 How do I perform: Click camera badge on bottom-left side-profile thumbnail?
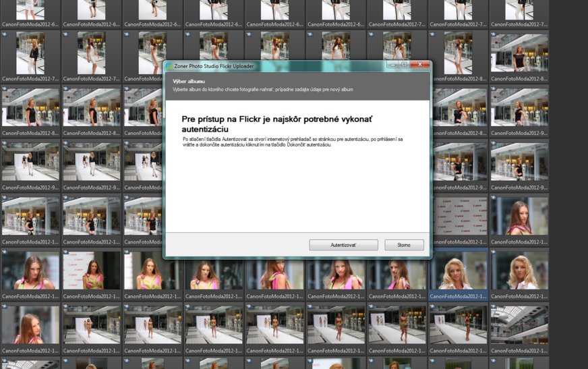[5, 307]
